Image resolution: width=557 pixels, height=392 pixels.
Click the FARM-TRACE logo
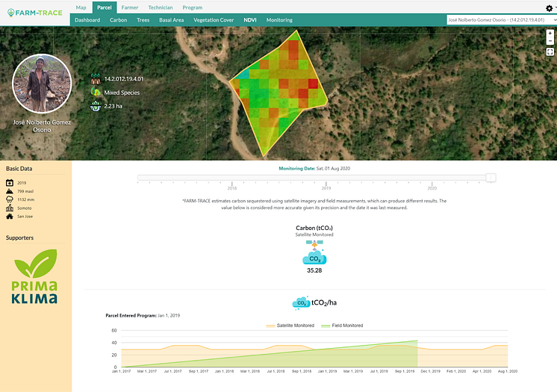click(35, 13)
